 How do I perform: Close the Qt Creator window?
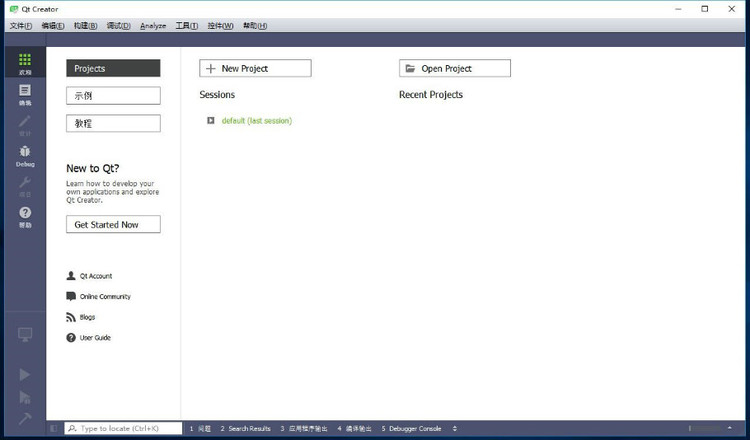(x=731, y=9)
